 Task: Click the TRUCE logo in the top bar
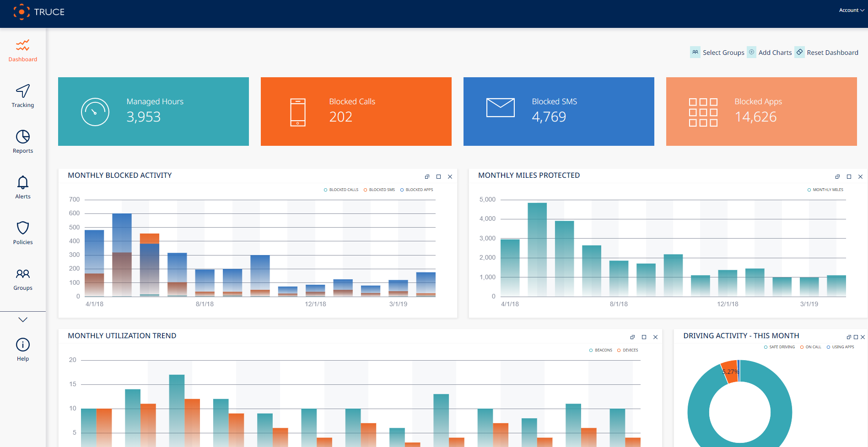pos(39,12)
